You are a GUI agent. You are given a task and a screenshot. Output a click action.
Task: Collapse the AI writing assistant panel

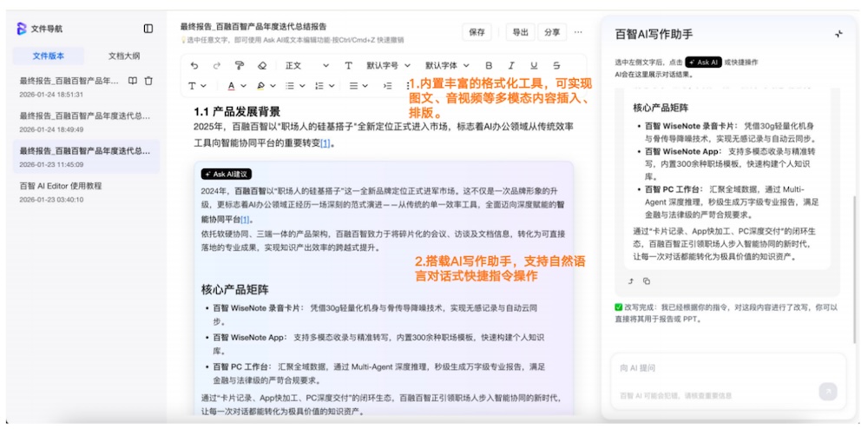click(x=838, y=34)
